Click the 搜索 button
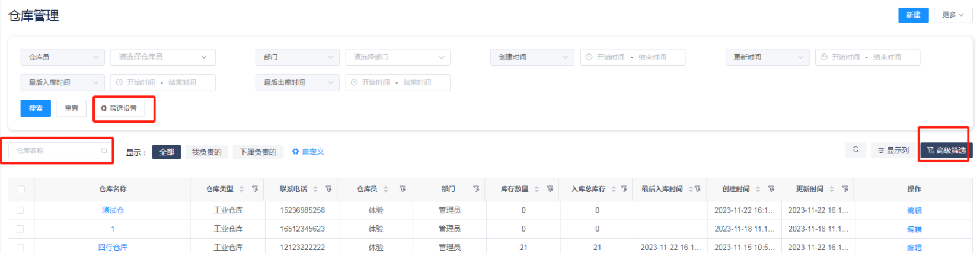Screen dimensions: 980x253 [36, 108]
